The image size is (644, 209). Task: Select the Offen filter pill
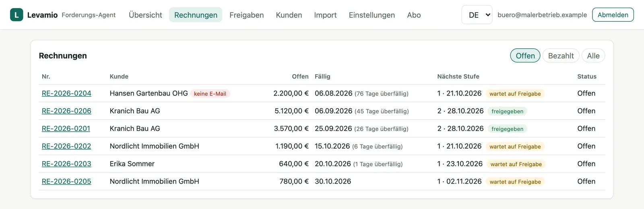point(525,56)
